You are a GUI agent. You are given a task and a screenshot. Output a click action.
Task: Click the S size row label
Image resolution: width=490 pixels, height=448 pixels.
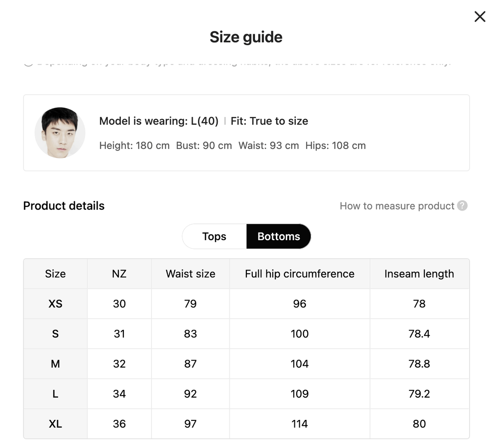55,334
